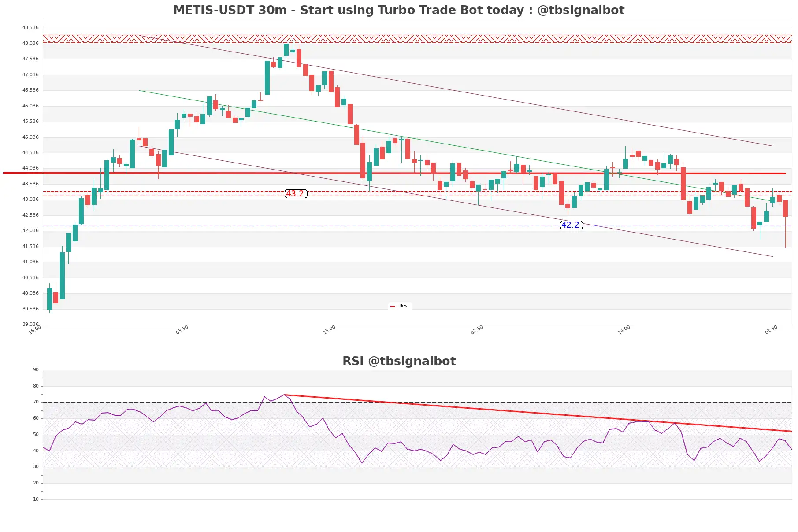Click the 14:00 time axis label

(x=624, y=330)
